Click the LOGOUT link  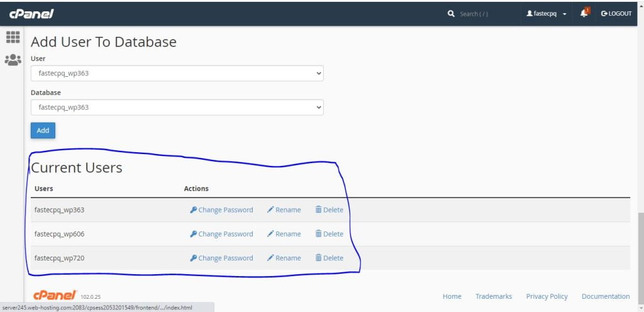click(616, 14)
